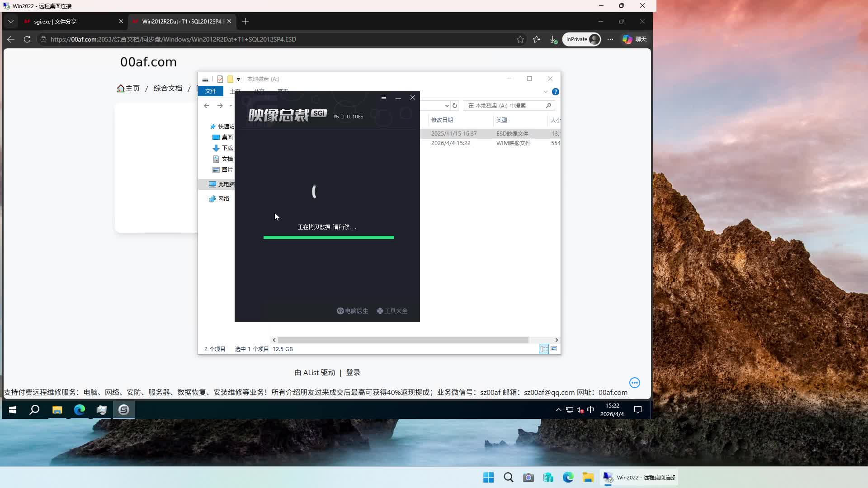
Task: Expand the Explorer ribbon chevron
Action: (x=546, y=92)
